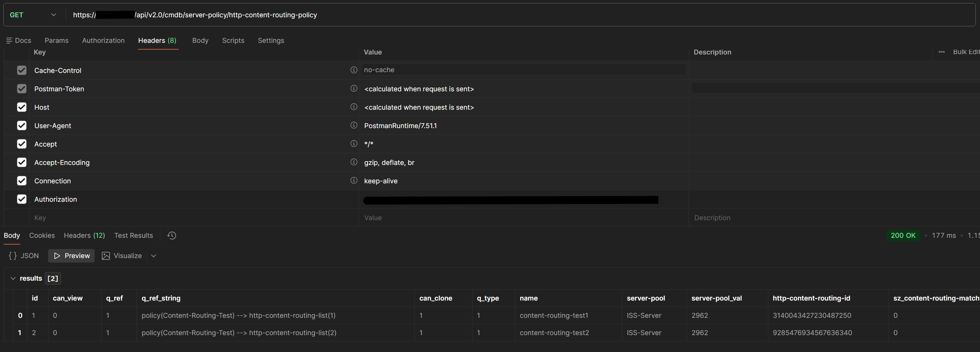Viewport: 980px width, 352px height.
Task: Select the response Body tab
Action: point(12,236)
